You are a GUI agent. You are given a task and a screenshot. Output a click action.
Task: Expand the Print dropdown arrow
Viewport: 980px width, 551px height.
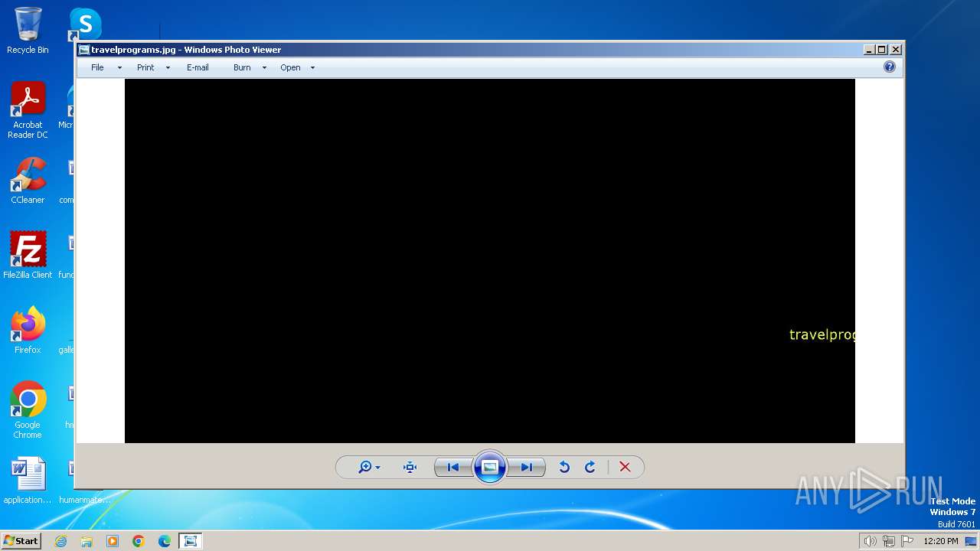168,68
